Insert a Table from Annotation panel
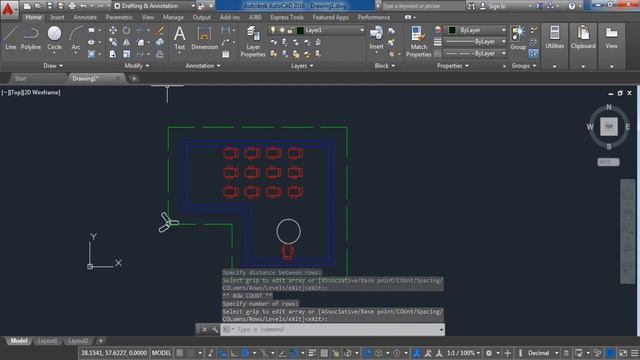This screenshot has width=640, height=360. coord(225,54)
